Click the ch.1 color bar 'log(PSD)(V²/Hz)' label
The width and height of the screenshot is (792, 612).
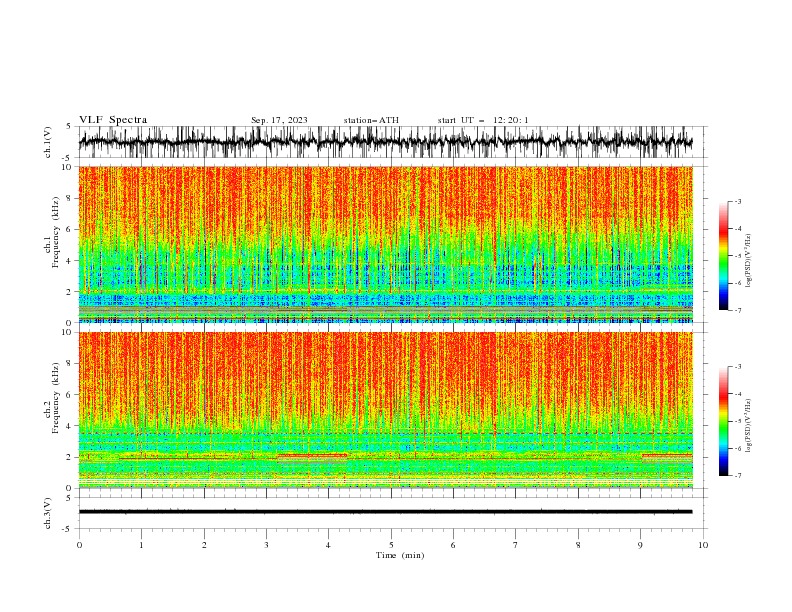pos(748,261)
